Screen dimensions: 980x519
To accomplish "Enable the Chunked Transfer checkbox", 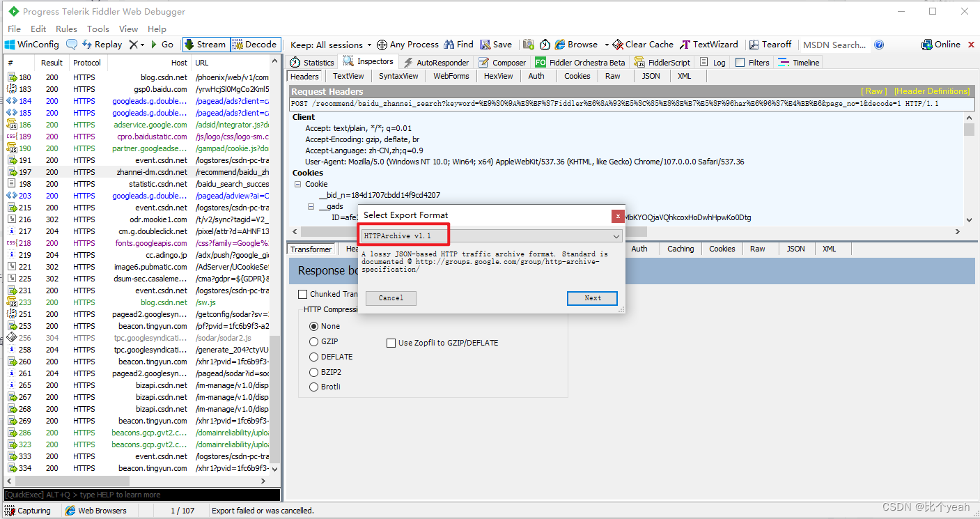I will [303, 294].
